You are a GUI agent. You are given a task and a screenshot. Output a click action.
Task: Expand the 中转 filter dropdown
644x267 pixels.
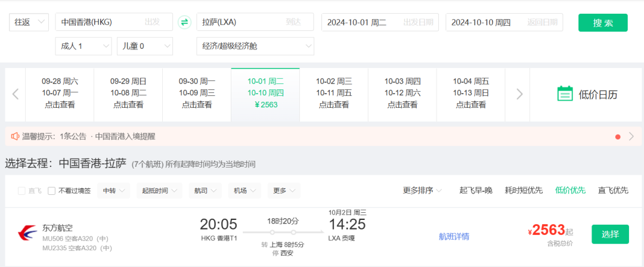(x=114, y=191)
